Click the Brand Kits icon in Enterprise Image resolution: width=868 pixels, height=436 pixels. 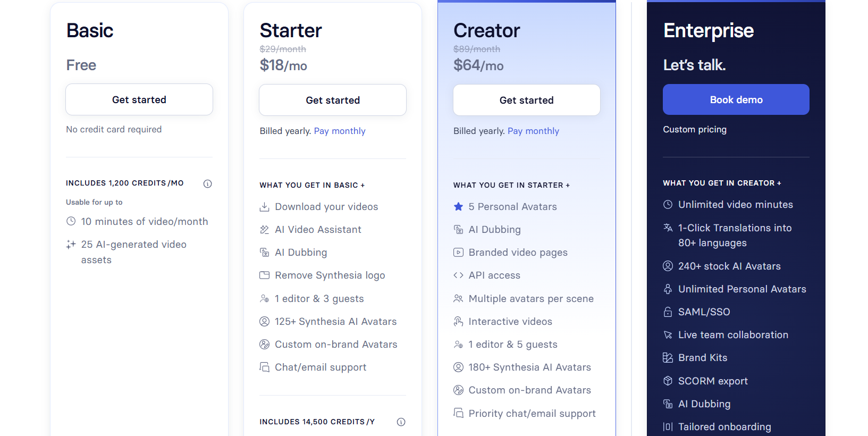tap(668, 358)
